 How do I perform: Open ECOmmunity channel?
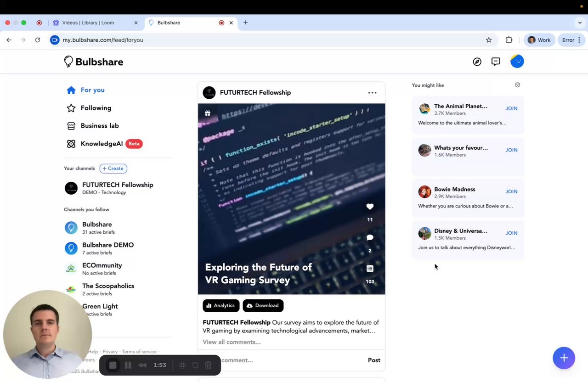94,269
